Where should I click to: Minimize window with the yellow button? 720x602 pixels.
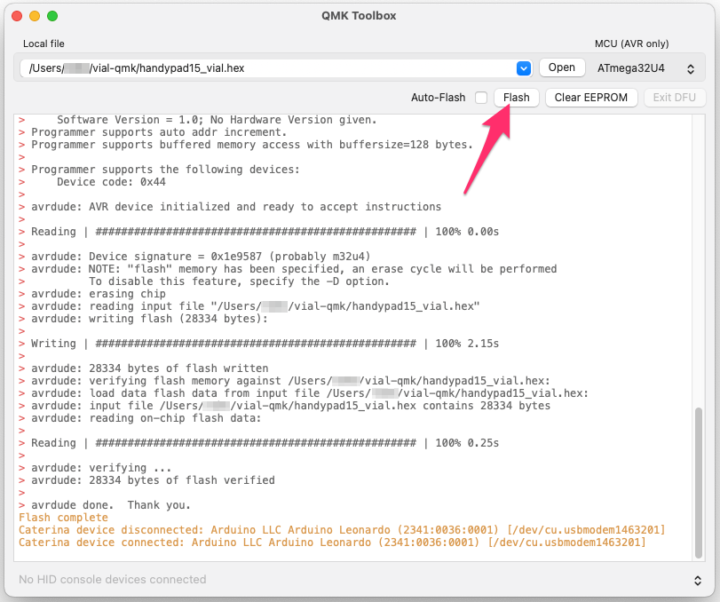coord(34,16)
